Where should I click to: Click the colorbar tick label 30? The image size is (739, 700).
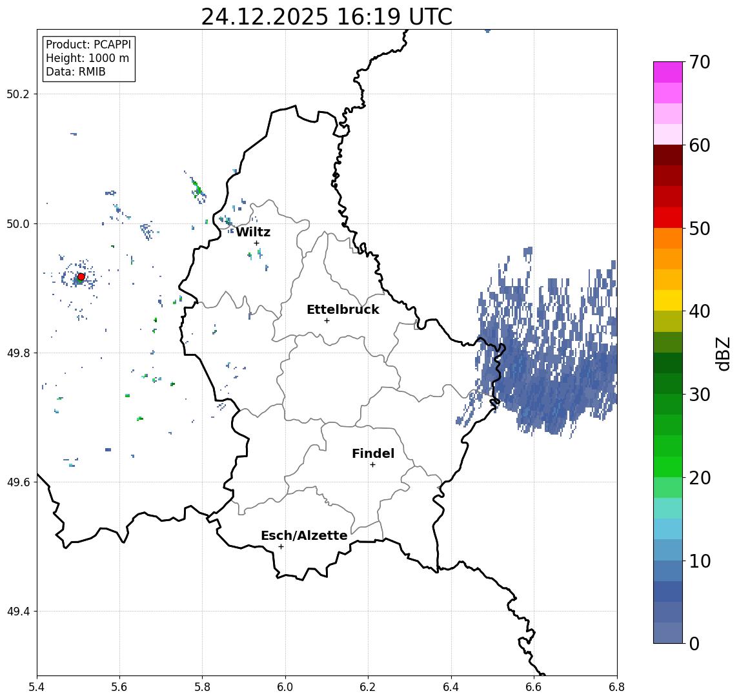[x=700, y=395]
